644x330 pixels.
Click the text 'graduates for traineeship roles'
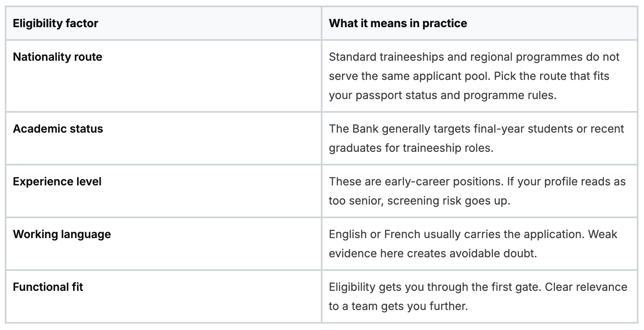click(411, 148)
